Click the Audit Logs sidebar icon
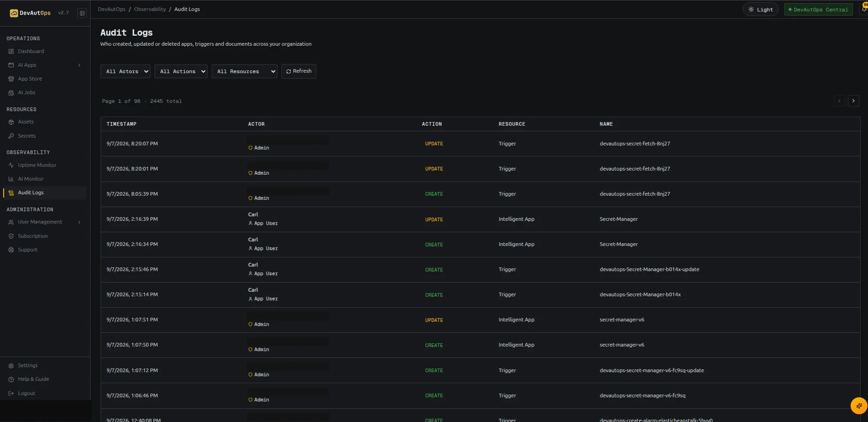 click(11, 193)
